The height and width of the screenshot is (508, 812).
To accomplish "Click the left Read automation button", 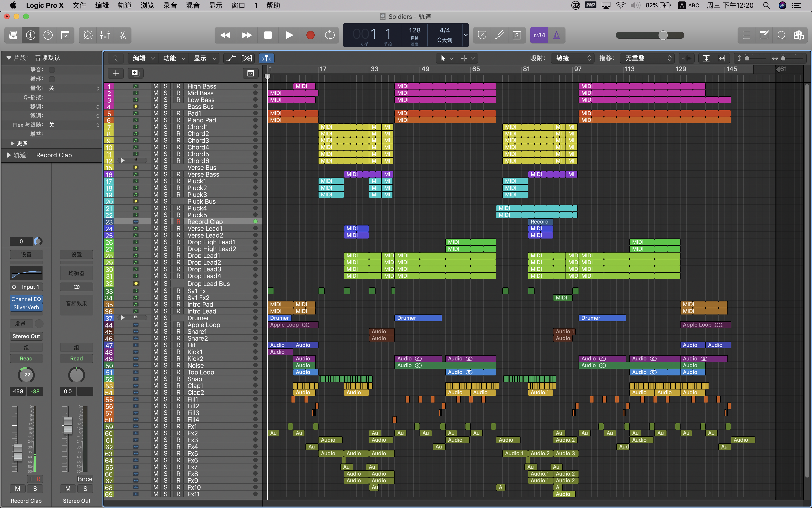I will [26, 359].
